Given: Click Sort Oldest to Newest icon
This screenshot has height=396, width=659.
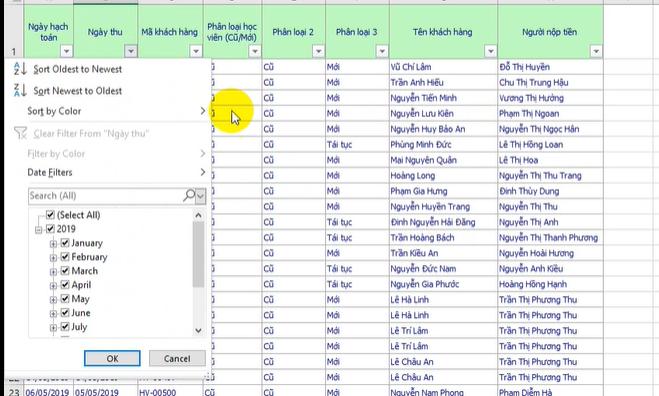Looking at the screenshot, I should click(20, 69).
